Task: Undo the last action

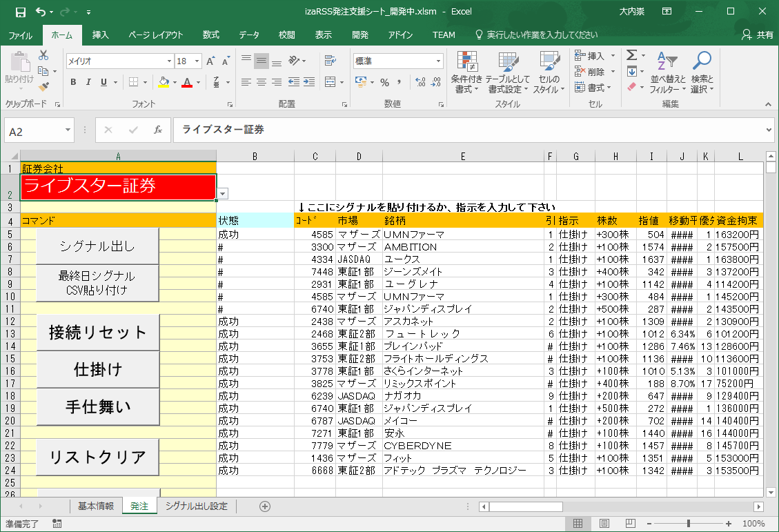Action: [x=41, y=12]
